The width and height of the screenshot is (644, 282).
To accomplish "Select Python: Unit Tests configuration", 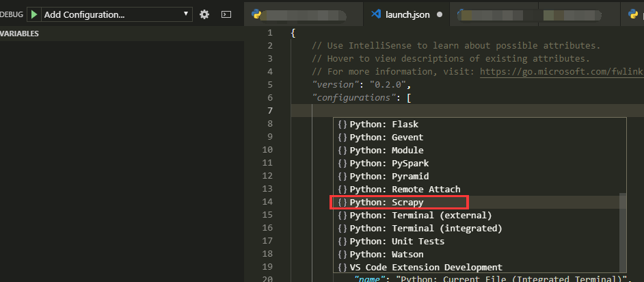I will [397, 241].
